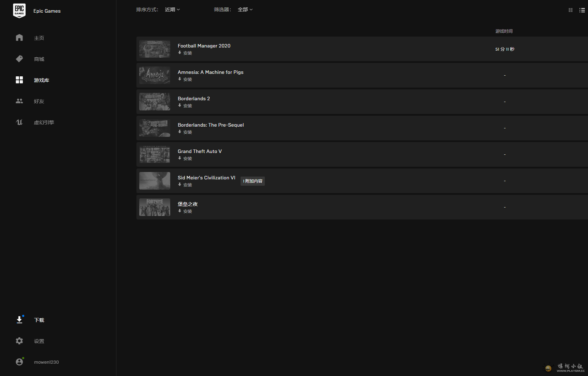
Task: Click 安装 under Grand Theft Auto V
Action: pos(187,159)
